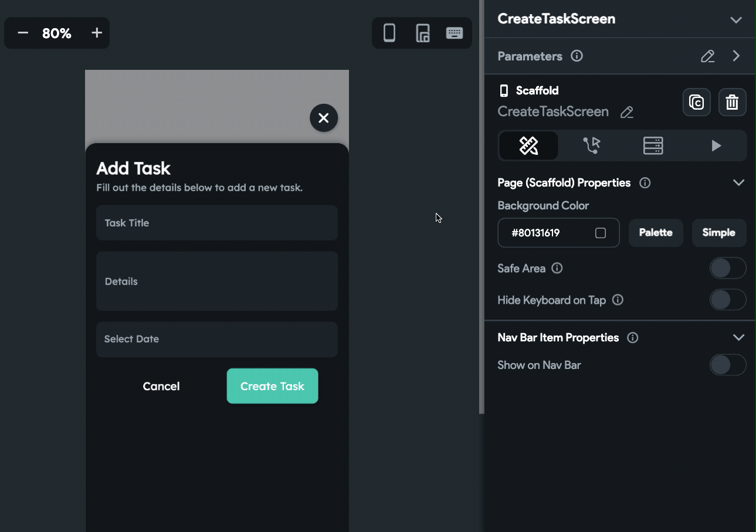The image size is (756, 532).
Task: Open the Animations play tab
Action: pyautogui.click(x=716, y=145)
